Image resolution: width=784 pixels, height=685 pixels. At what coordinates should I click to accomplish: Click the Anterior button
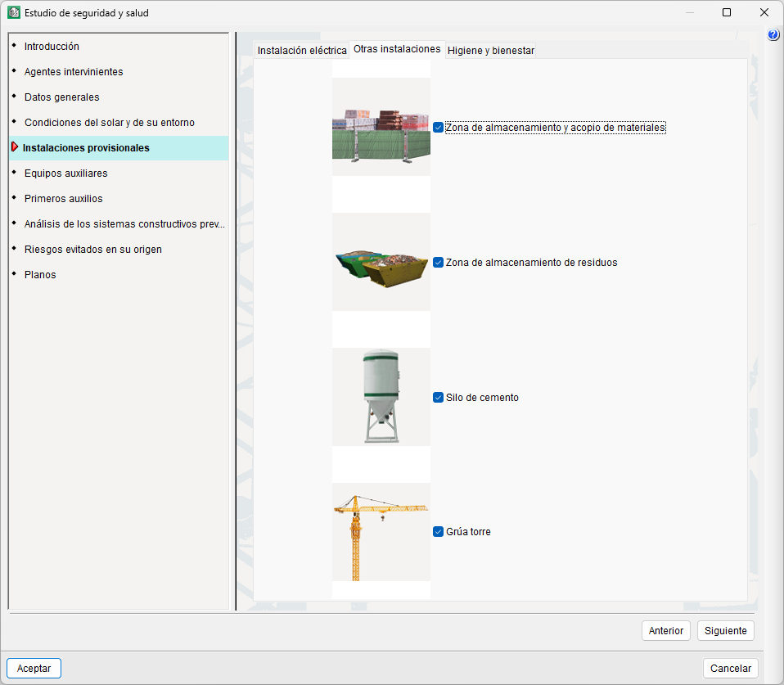pos(665,630)
